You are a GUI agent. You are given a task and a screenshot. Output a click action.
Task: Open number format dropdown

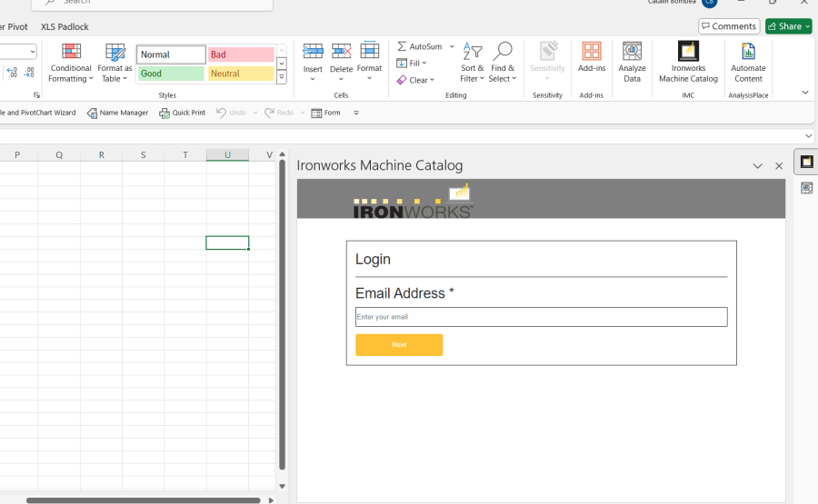(x=33, y=52)
